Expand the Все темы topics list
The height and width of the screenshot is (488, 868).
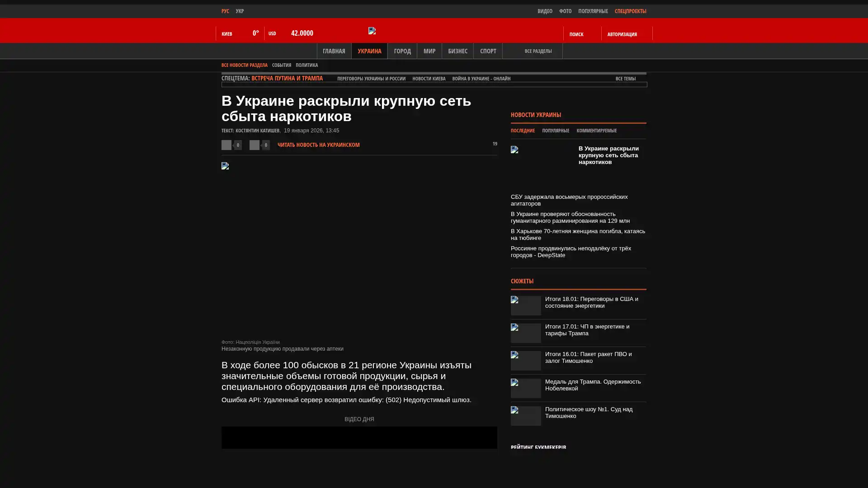pyautogui.click(x=625, y=79)
